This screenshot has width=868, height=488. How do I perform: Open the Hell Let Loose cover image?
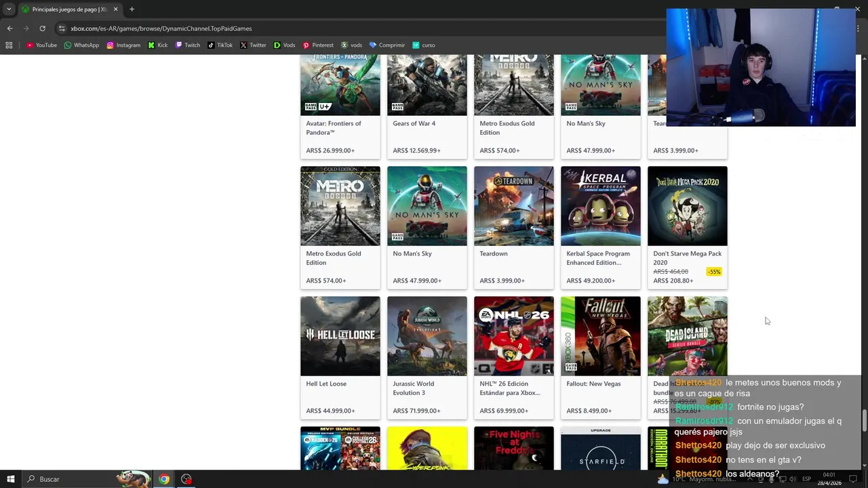(340, 336)
